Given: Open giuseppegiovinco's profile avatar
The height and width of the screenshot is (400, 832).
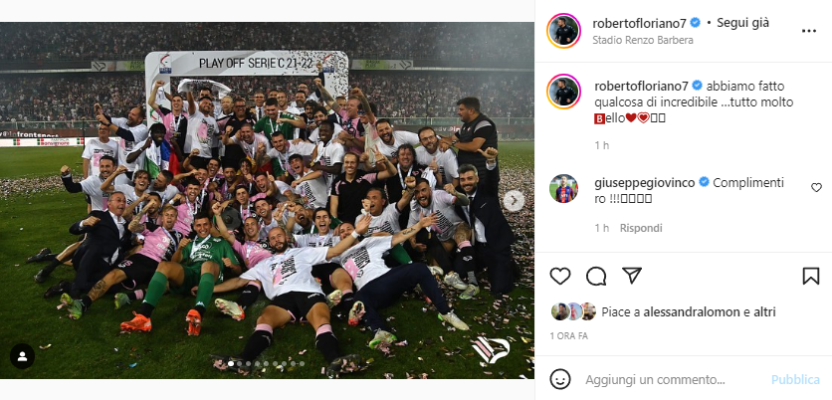Looking at the screenshot, I should tap(564, 188).
